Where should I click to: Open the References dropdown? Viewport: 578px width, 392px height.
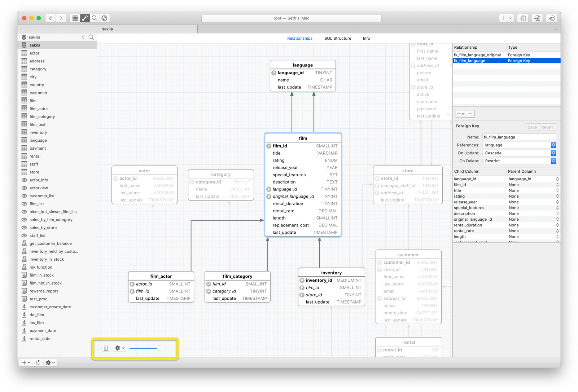tap(519, 145)
